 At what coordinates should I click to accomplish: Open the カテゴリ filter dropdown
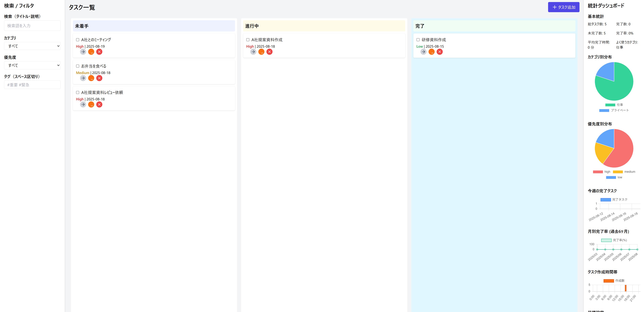click(32, 46)
